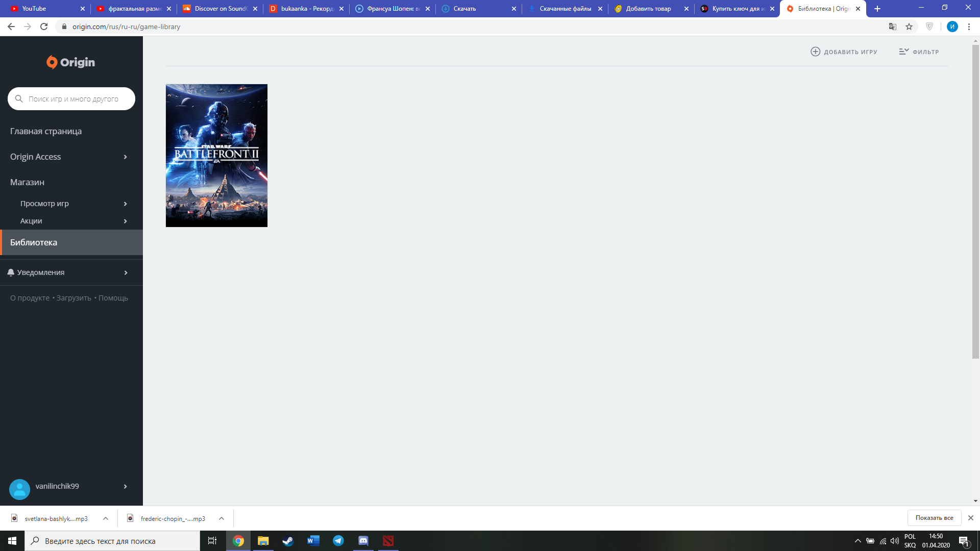Click the Windows Start button
The width and height of the screenshot is (980, 551).
tap(12, 541)
